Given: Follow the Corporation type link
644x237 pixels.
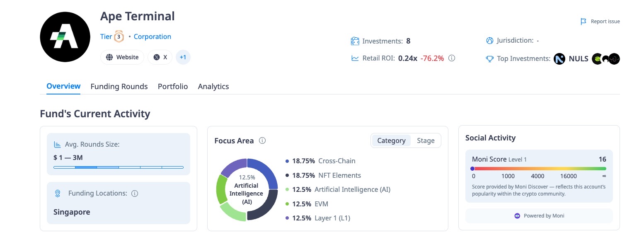Looking at the screenshot, I should coord(153,36).
